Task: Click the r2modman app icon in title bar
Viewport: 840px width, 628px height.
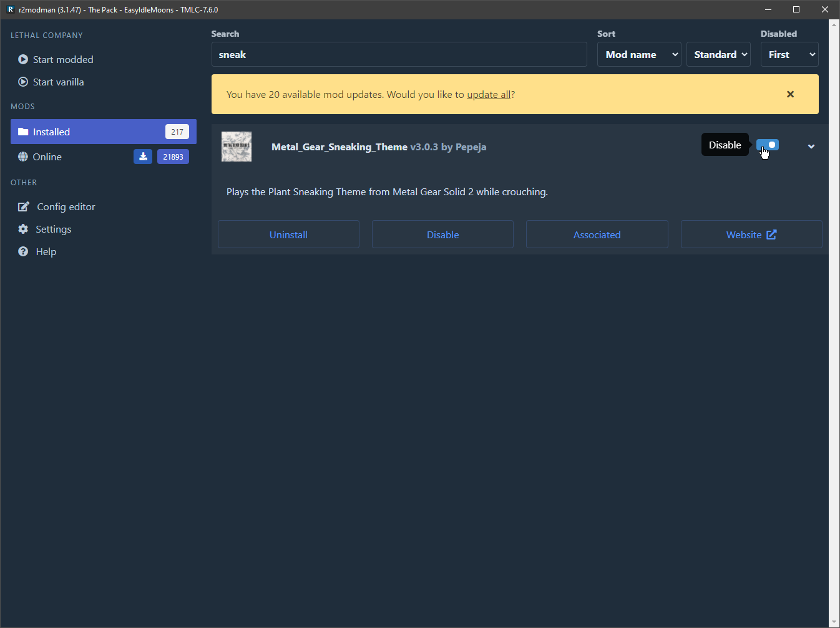Action: (11, 9)
